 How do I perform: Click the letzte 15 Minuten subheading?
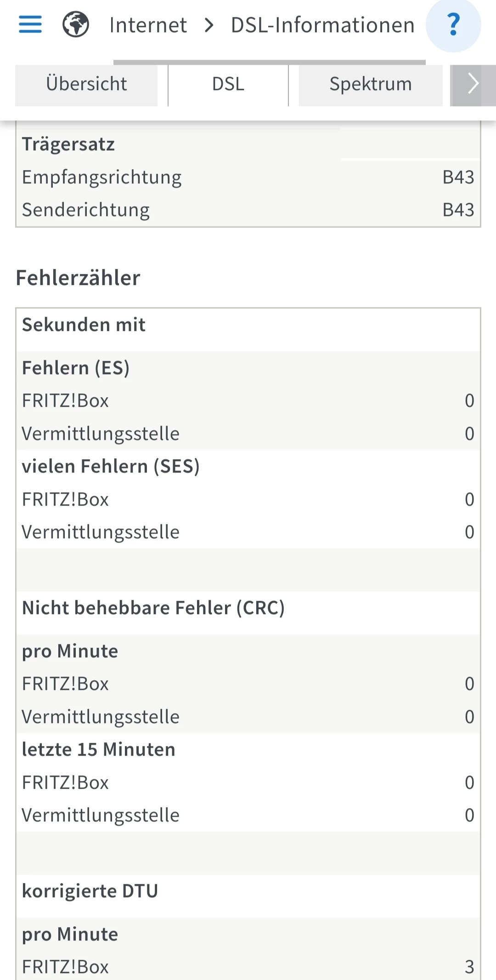tap(99, 750)
